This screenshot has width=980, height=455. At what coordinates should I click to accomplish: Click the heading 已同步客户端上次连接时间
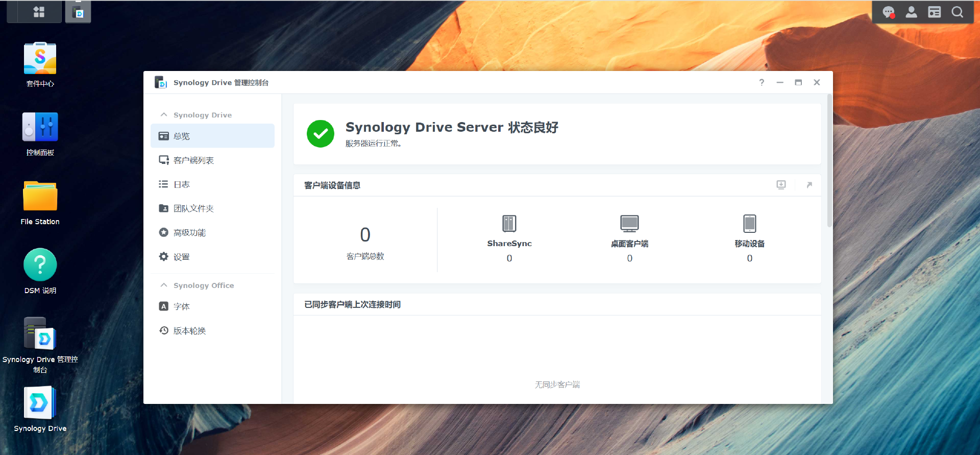click(x=353, y=304)
